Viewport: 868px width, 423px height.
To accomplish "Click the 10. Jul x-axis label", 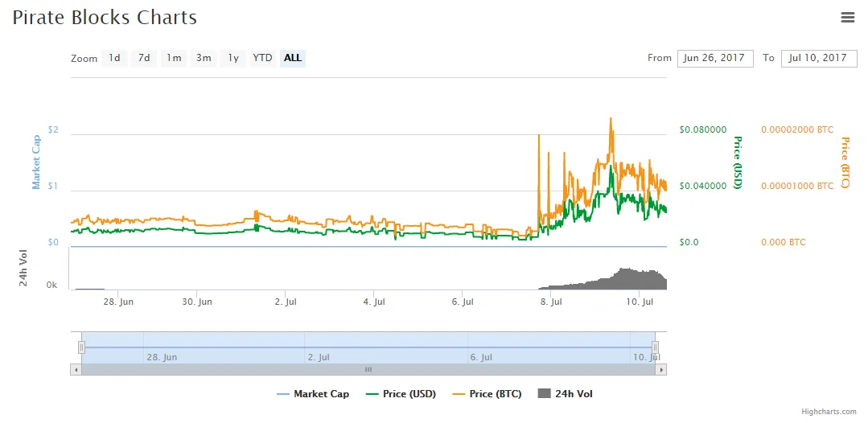I will (640, 302).
